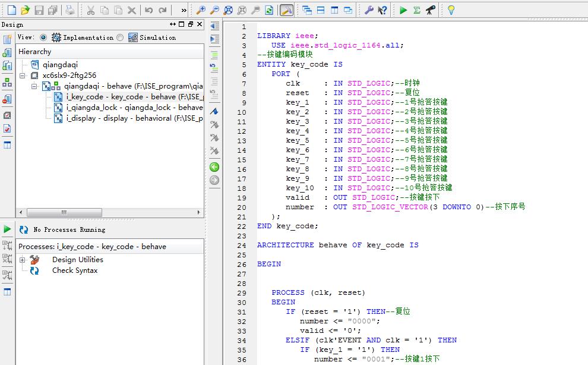Collapse the xc6slx9-2ftg256 device node
The height and width of the screenshot is (365, 588).
tap(23, 75)
